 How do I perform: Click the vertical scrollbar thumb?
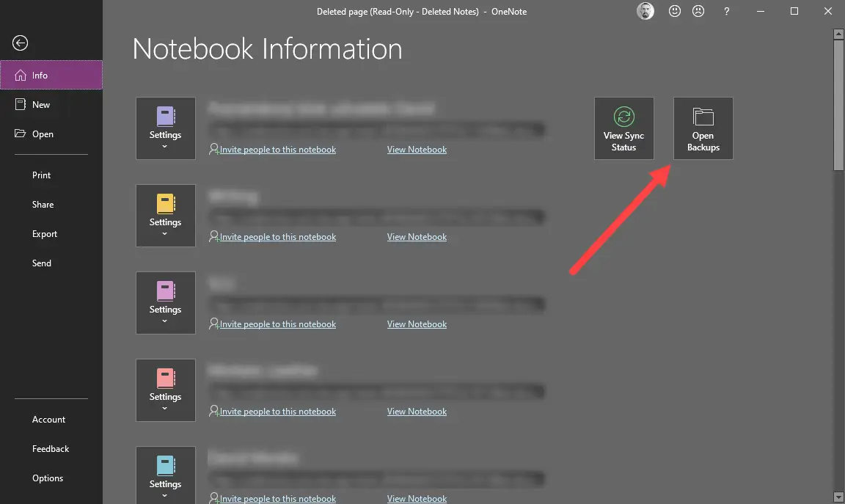[838, 105]
